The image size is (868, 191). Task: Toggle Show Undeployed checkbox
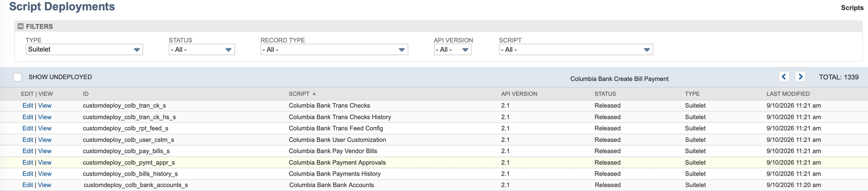[18, 77]
